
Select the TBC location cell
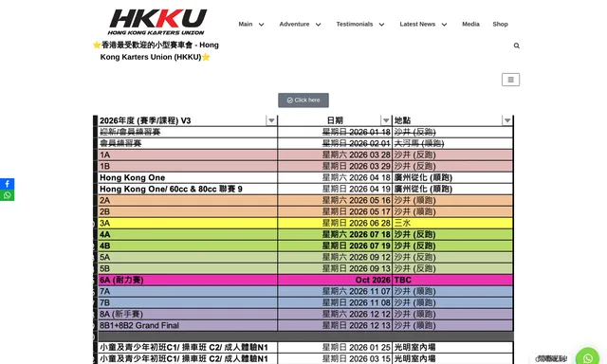point(452,280)
